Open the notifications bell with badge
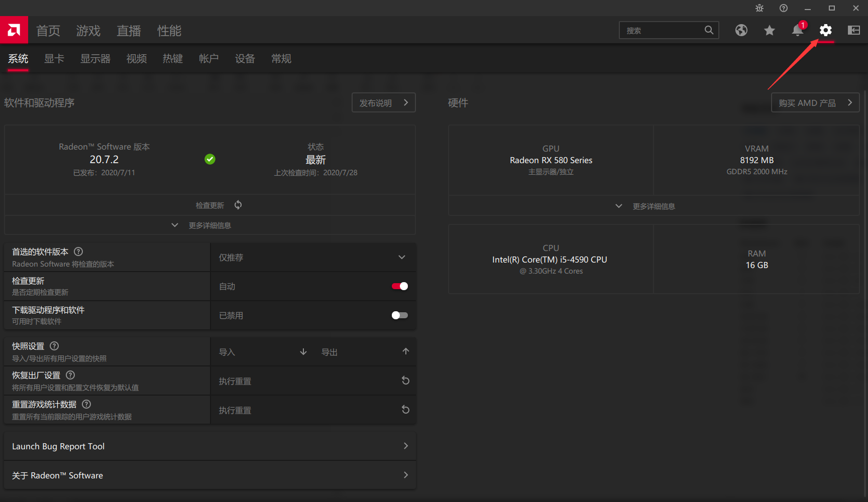Viewport: 868px width, 502px height. [797, 30]
